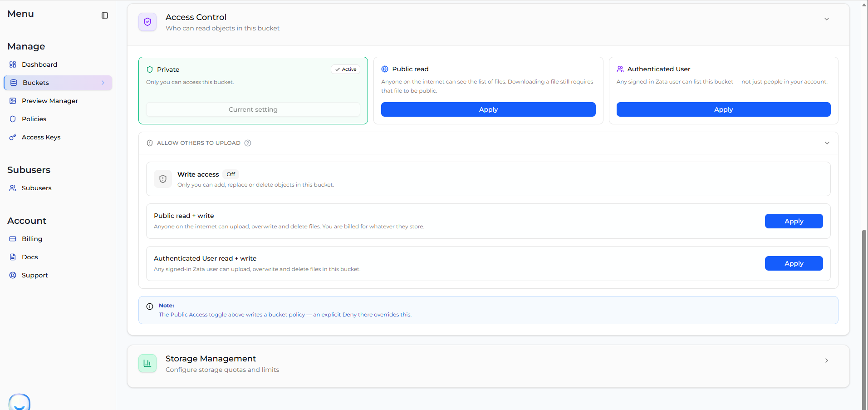
Task: Click the Preview Manager image icon
Action: pos(13,101)
